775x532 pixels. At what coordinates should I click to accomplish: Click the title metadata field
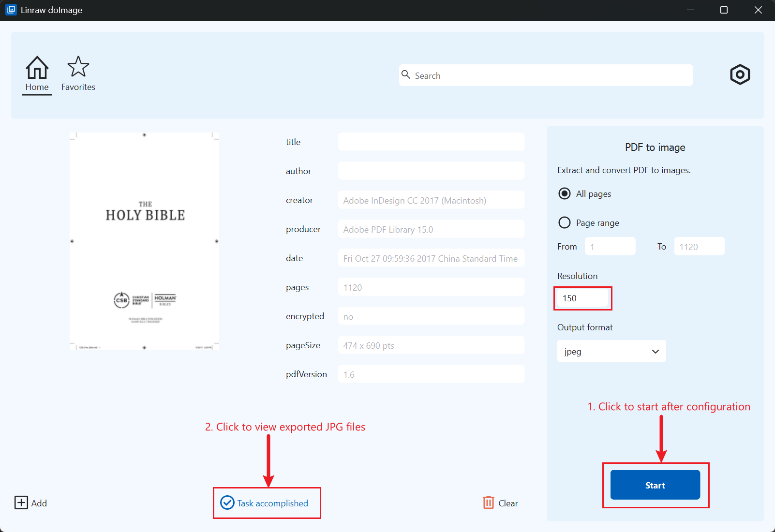[x=431, y=142]
